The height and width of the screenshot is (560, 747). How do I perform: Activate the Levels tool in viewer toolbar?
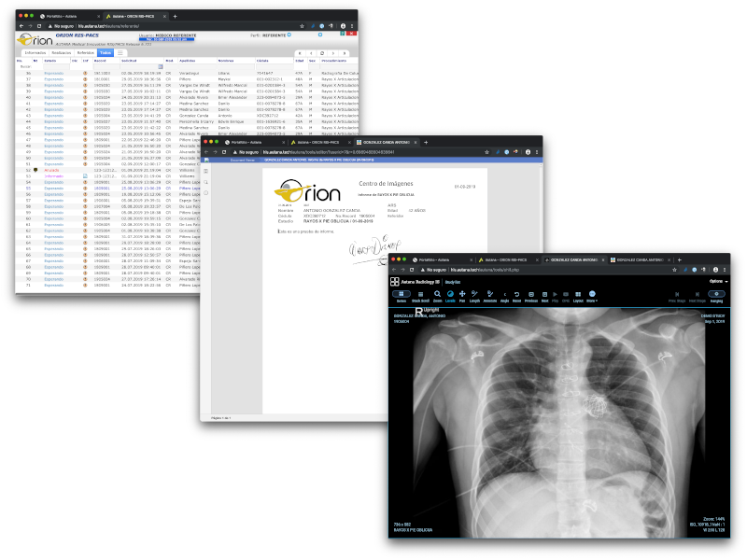(x=450, y=295)
